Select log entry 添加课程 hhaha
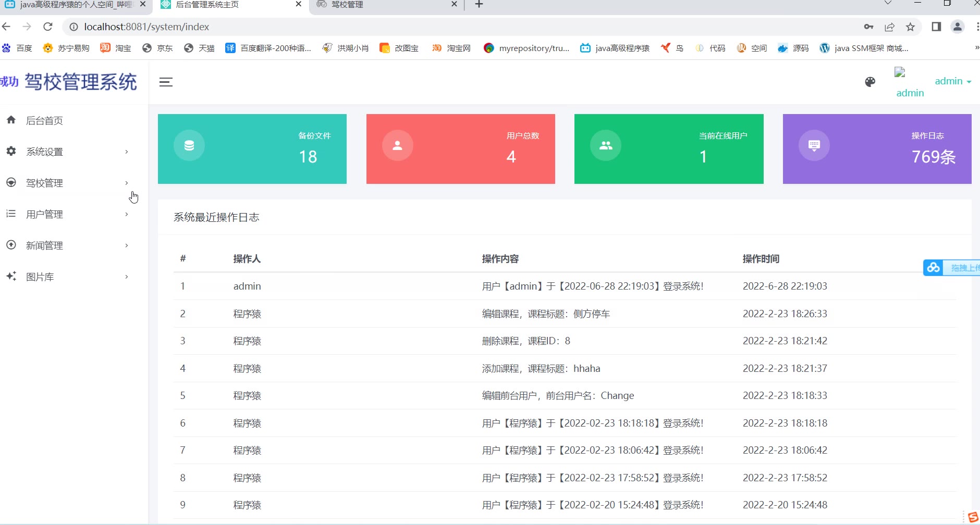The image size is (980, 525). pos(541,368)
